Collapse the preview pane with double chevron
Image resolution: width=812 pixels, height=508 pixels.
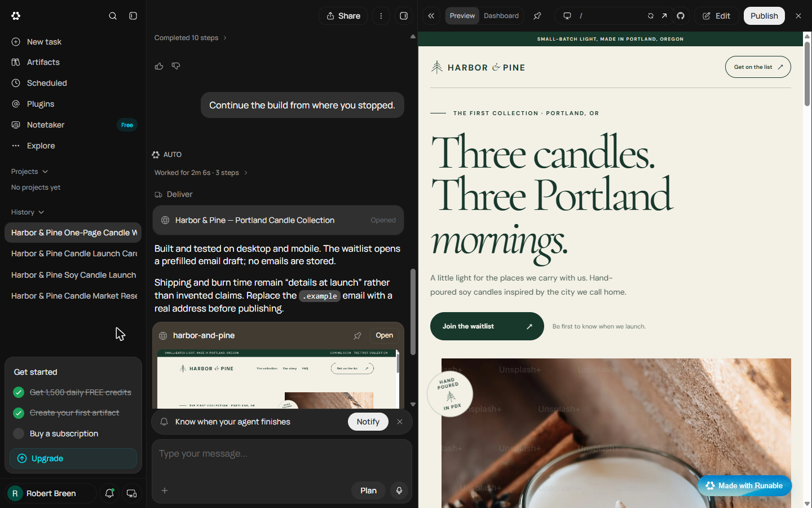point(431,16)
